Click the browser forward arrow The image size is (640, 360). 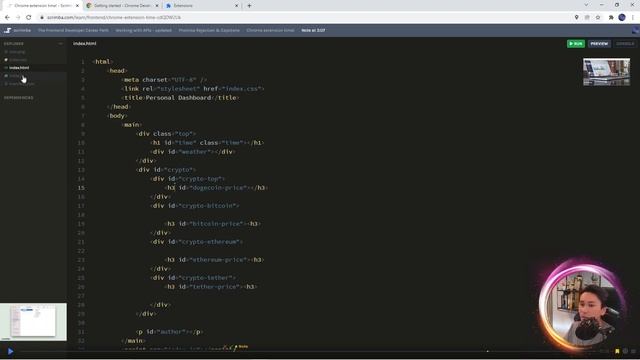click(x=18, y=18)
